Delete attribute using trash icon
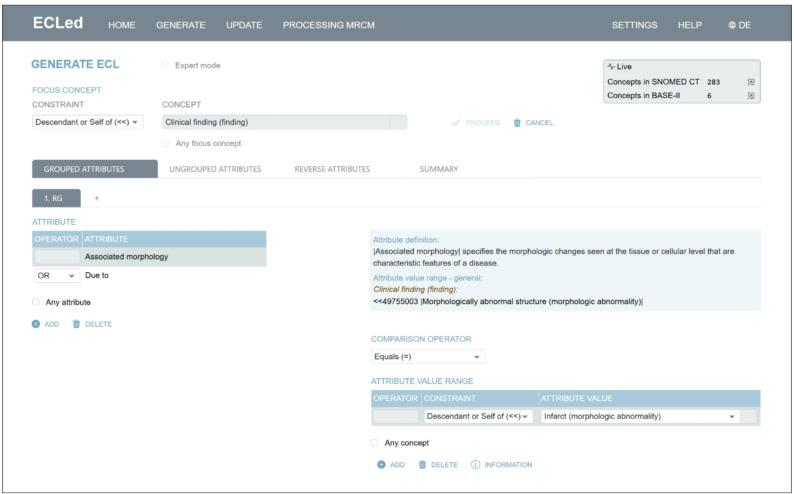 coord(76,324)
